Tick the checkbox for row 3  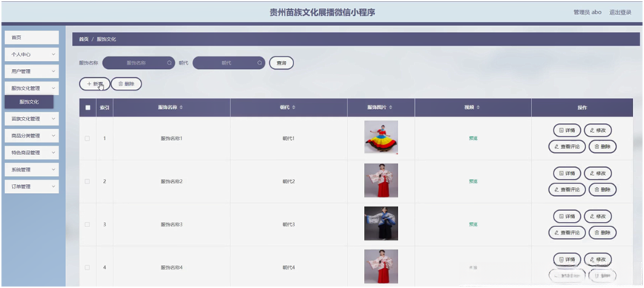[87, 225]
